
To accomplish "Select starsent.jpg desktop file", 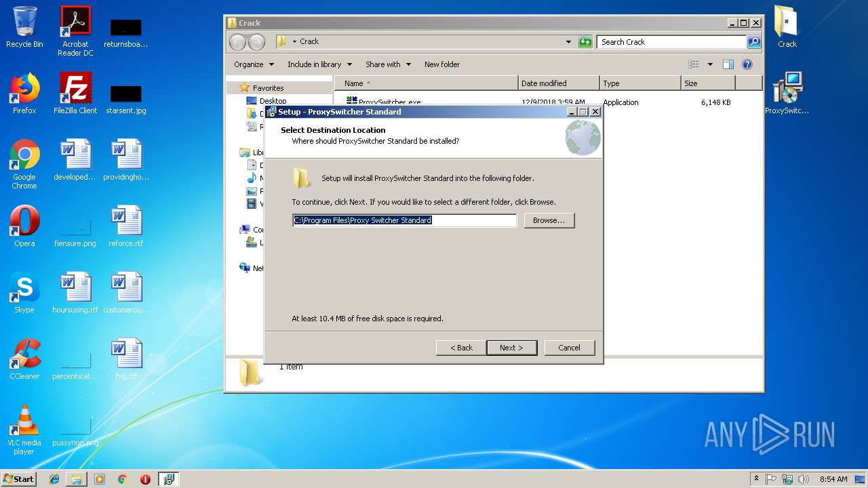I will click(x=126, y=98).
